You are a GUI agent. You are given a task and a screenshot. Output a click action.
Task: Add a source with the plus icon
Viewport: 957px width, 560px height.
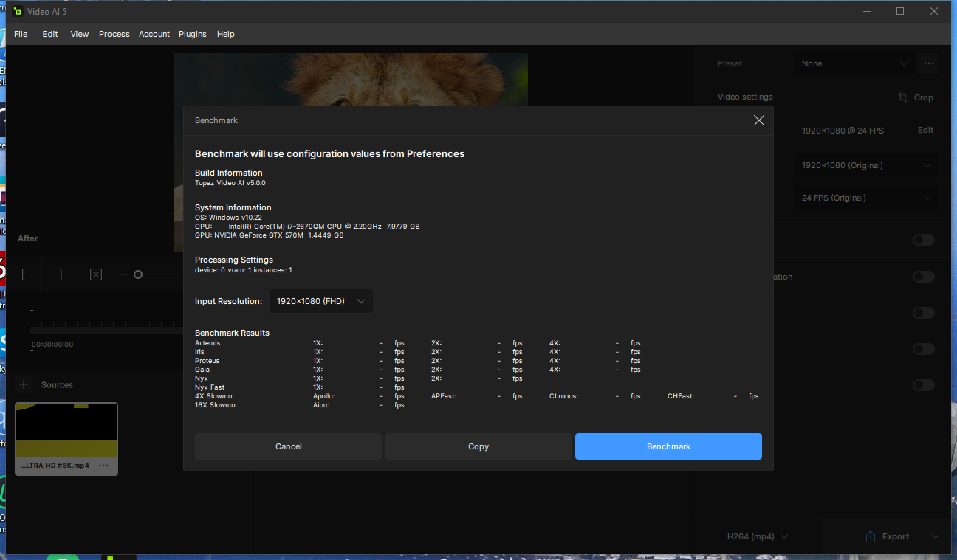(24, 384)
